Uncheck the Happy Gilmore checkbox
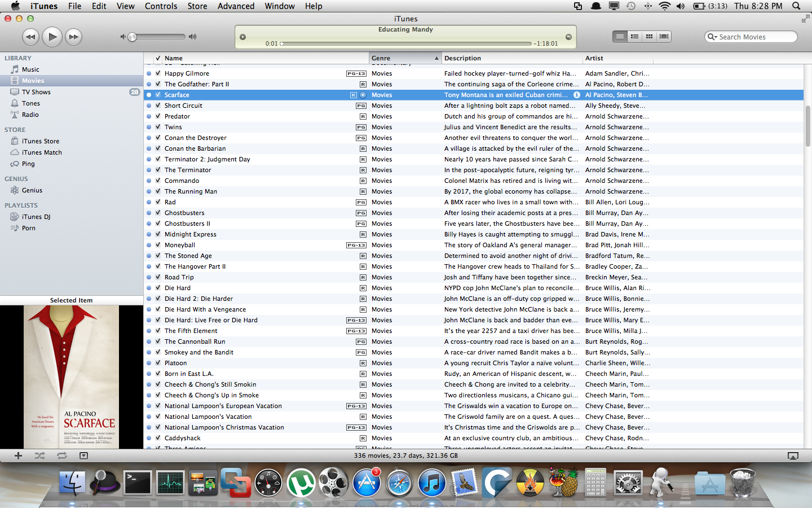 (158, 73)
